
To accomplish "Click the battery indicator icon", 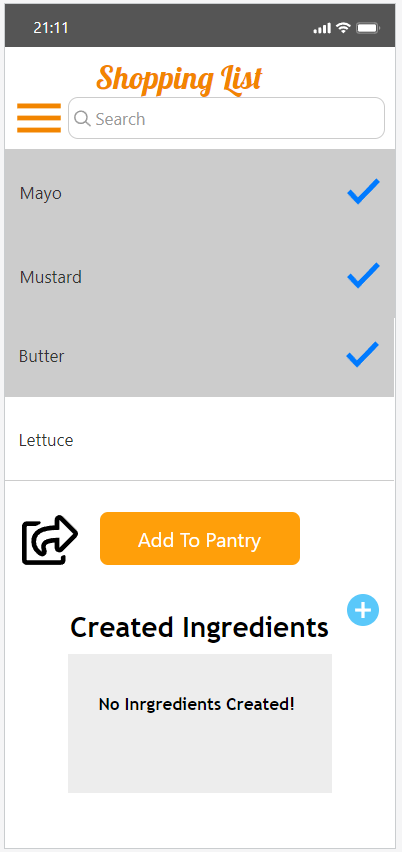I will pos(368,28).
